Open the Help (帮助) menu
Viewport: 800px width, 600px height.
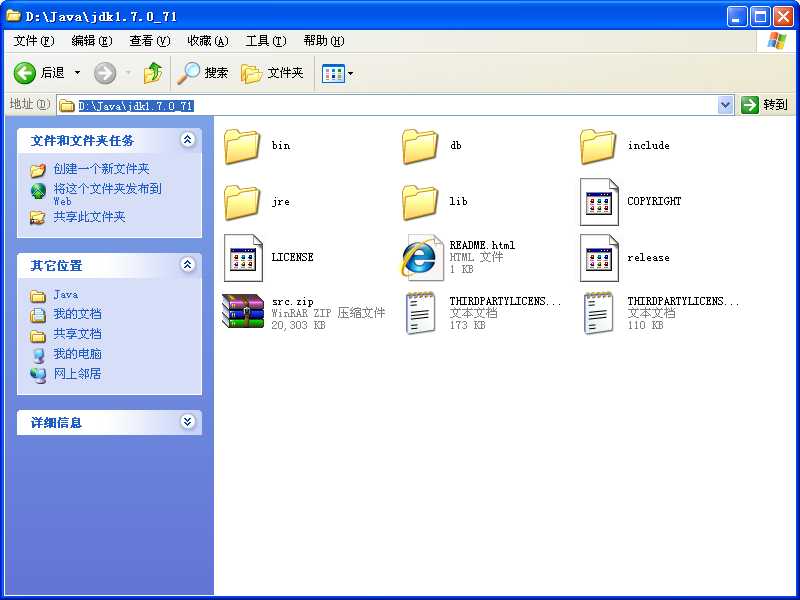pos(324,41)
